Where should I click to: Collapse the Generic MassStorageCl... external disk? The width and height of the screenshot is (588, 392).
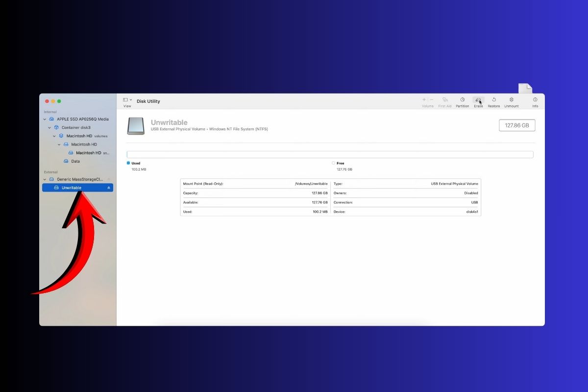(x=45, y=179)
